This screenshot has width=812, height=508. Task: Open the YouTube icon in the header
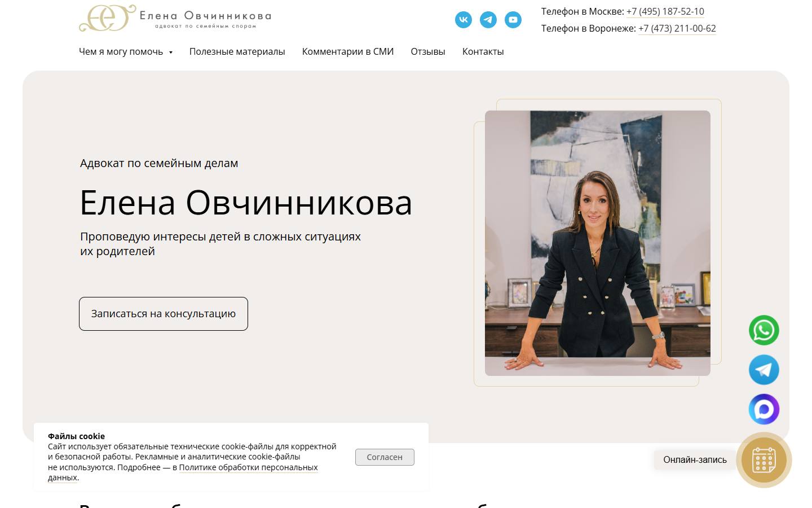click(513, 20)
